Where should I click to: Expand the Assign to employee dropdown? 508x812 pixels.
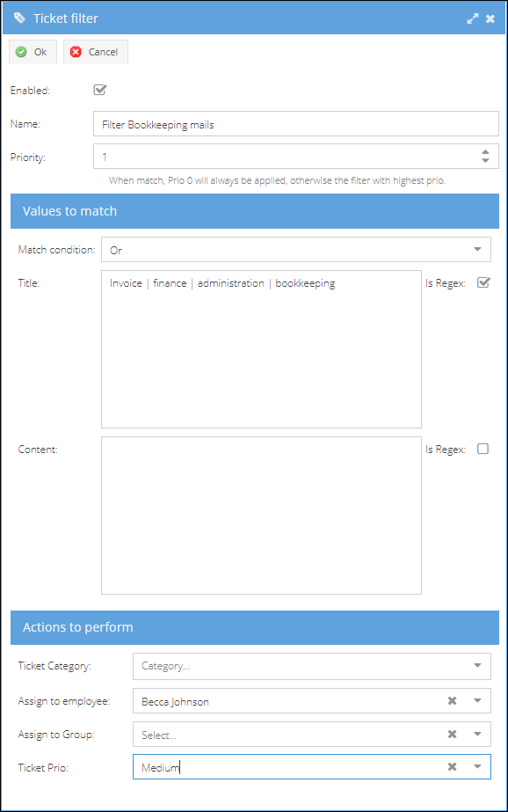(x=477, y=700)
